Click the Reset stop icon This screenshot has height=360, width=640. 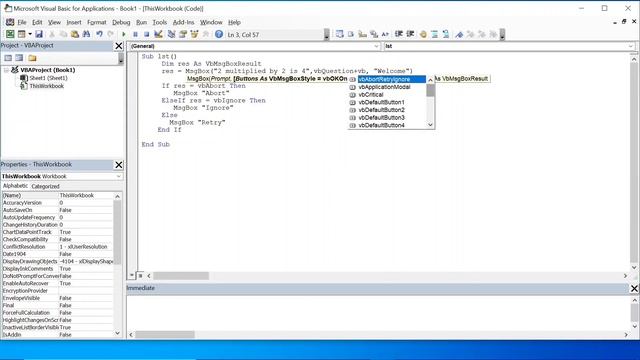click(x=146, y=34)
